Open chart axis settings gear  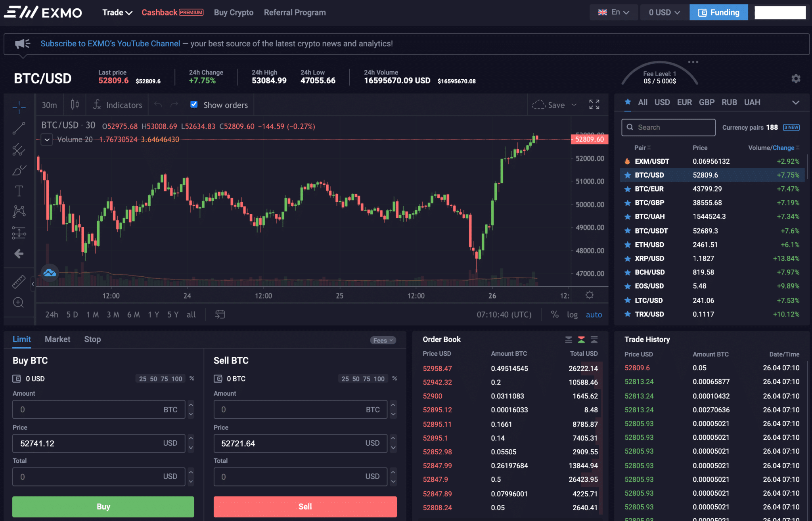590,295
